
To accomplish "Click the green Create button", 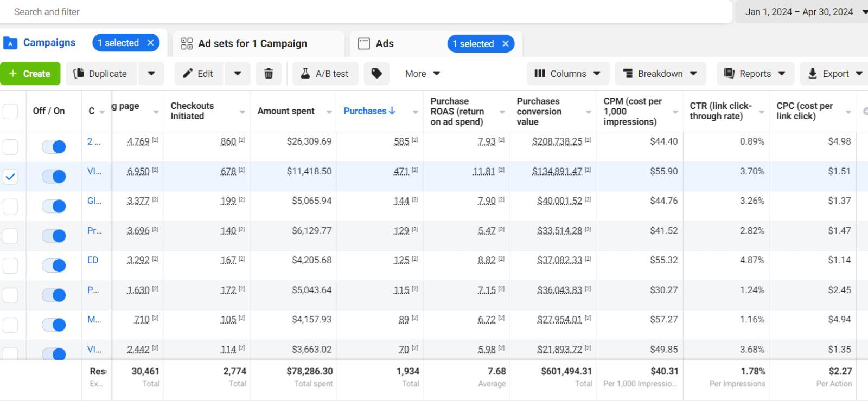I will tap(30, 74).
